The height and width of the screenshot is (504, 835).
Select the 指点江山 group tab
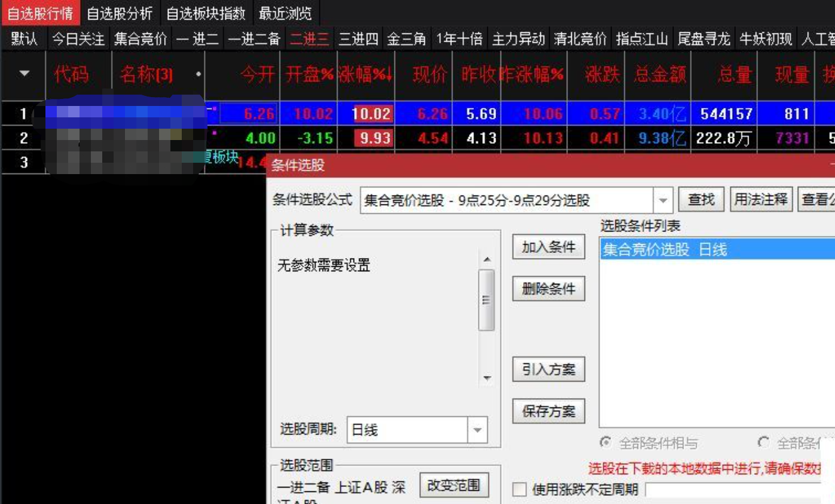click(642, 39)
